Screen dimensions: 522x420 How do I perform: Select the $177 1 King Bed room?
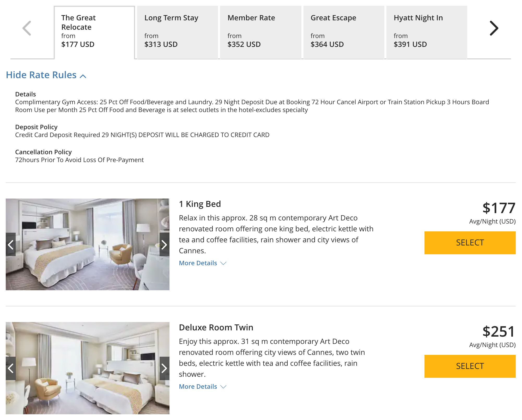(x=470, y=243)
